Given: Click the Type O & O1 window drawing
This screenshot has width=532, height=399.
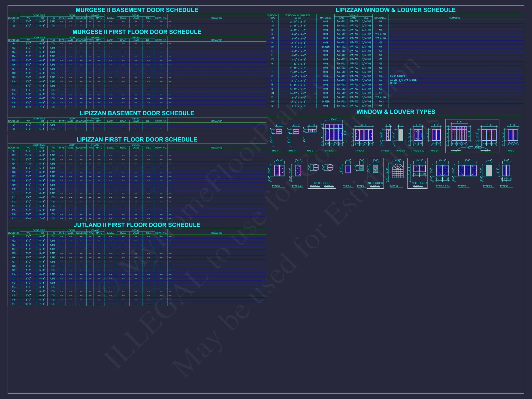Looking at the screenshot, I should [x=442, y=170].
